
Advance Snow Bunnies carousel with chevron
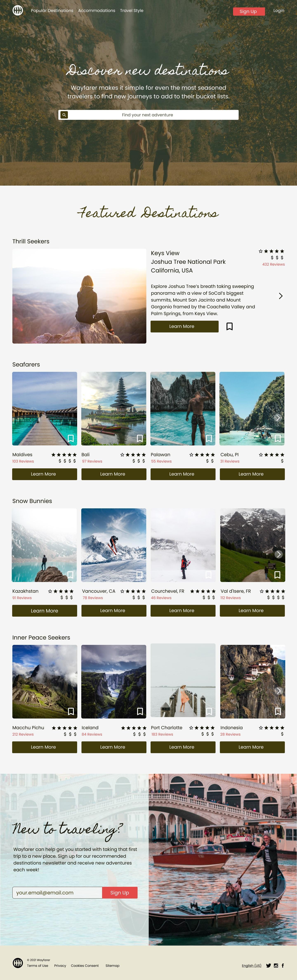[279, 554]
